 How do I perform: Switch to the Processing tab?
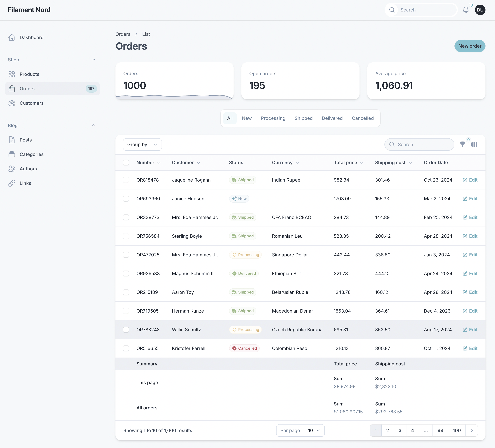(273, 118)
